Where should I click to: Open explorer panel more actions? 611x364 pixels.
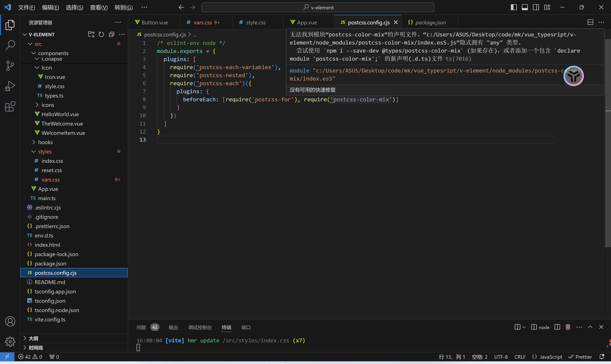[118, 22]
